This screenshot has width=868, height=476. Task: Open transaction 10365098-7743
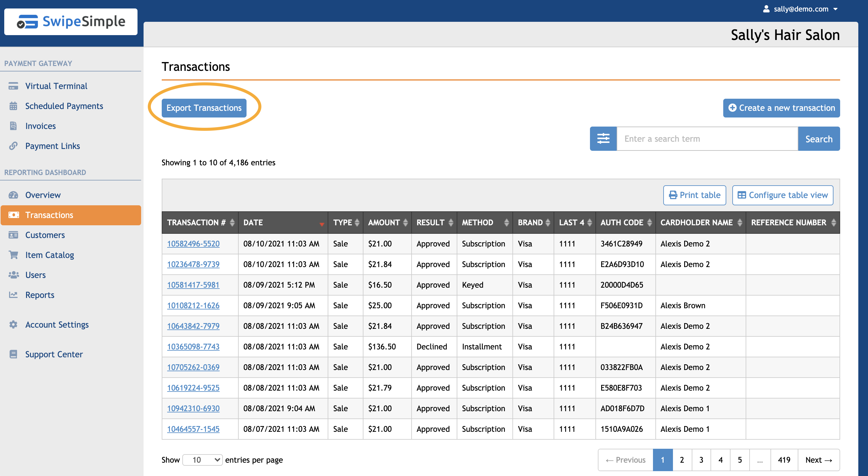(194, 347)
